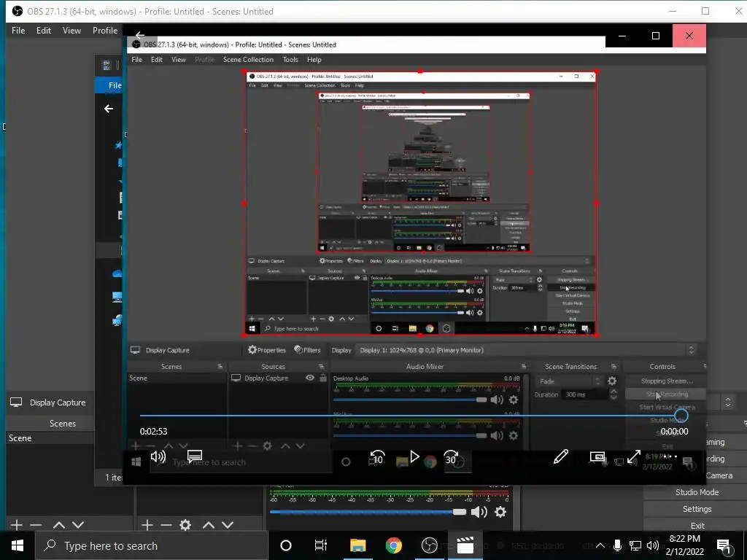
Task: Click the Movies & TV clapperboard icon on the taskbar
Action: tap(465, 545)
